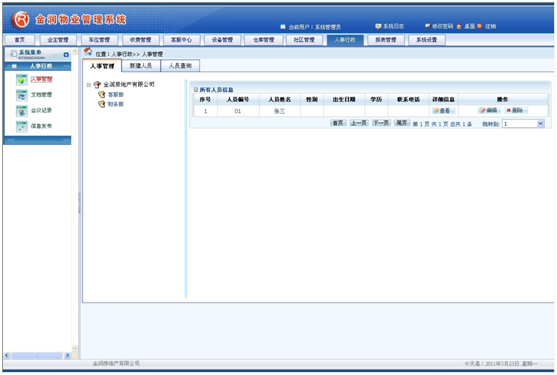The width and height of the screenshot is (557, 375).
Task: Click sidebar horizontal scrollbar right arrow
Action: coord(67,355)
